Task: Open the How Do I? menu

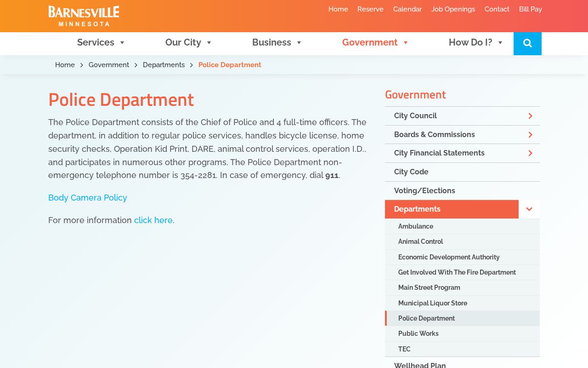Action: pyautogui.click(x=470, y=43)
